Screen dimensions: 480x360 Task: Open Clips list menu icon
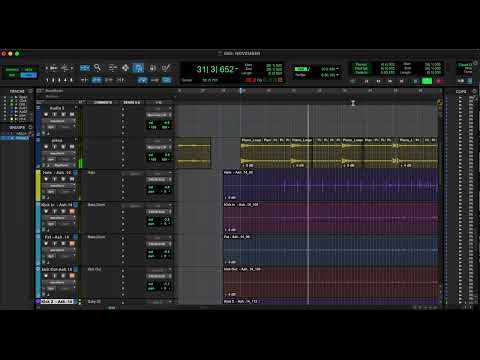474,91
